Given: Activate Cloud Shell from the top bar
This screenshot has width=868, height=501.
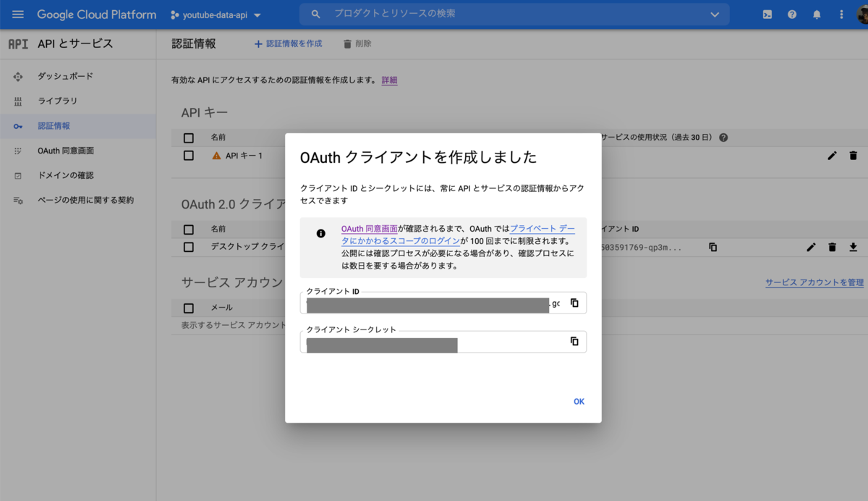Looking at the screenshot, I should pos(766,14).
